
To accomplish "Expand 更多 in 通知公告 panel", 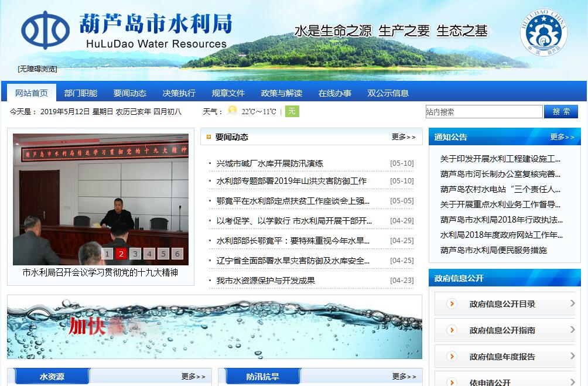I will 562,137.
